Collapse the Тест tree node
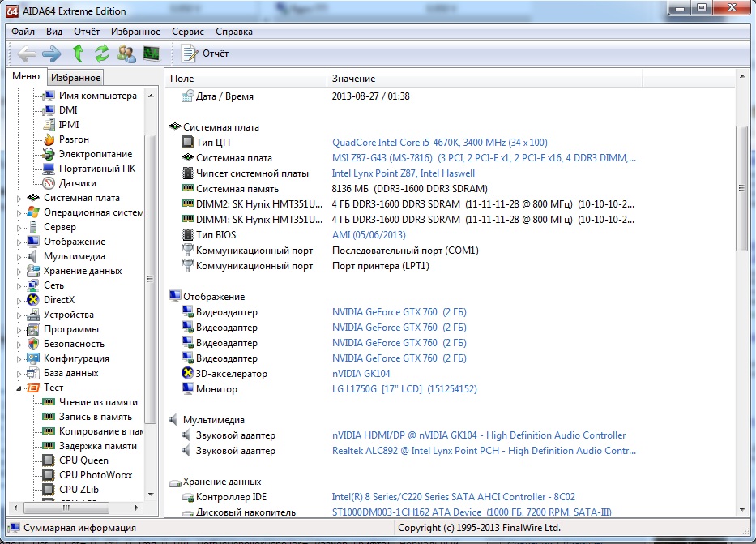 point(19,388)
